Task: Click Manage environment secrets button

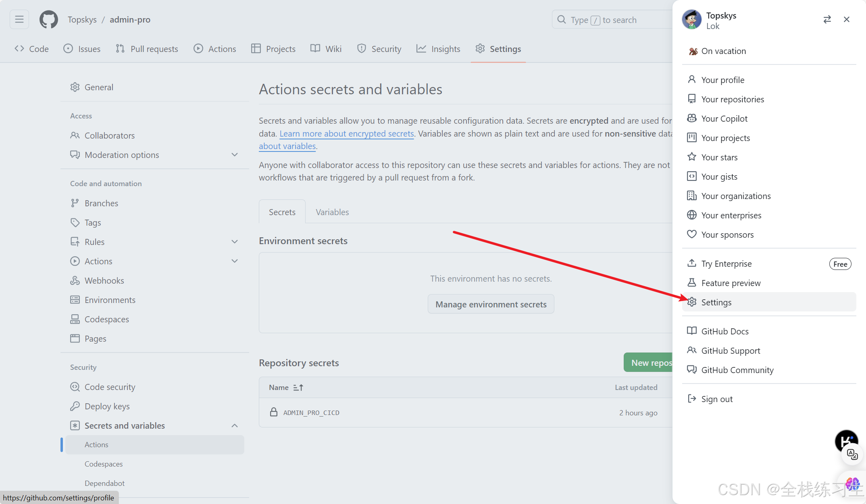Action: pos(491,304)
